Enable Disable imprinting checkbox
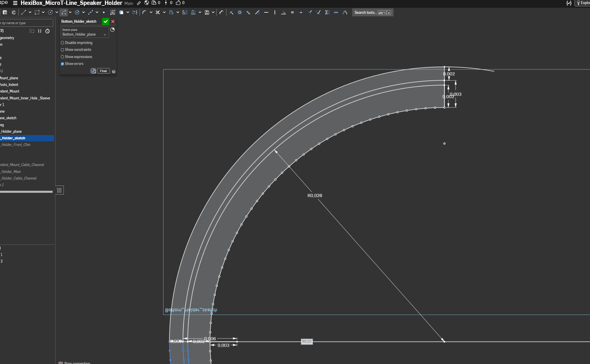The image size is (590, 364). pos(62,43)
